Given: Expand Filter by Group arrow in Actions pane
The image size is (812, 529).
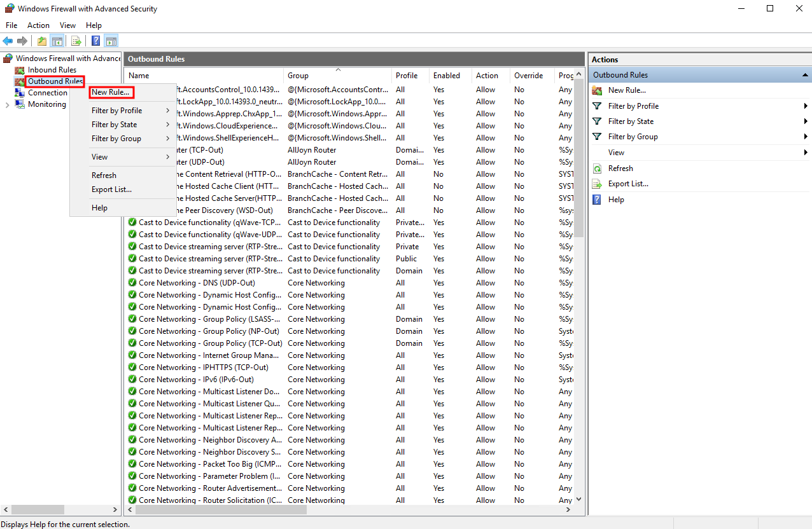Looking at the screenshot, I should [806, 137].
